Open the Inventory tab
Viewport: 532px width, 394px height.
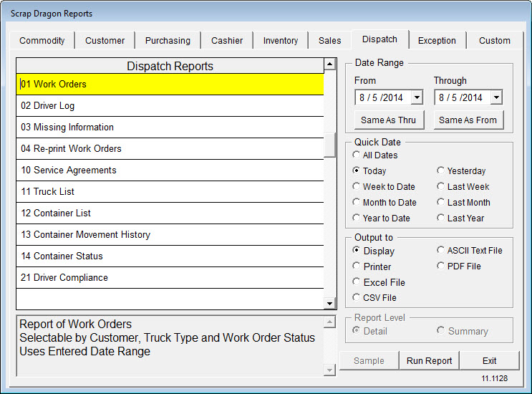281,40
